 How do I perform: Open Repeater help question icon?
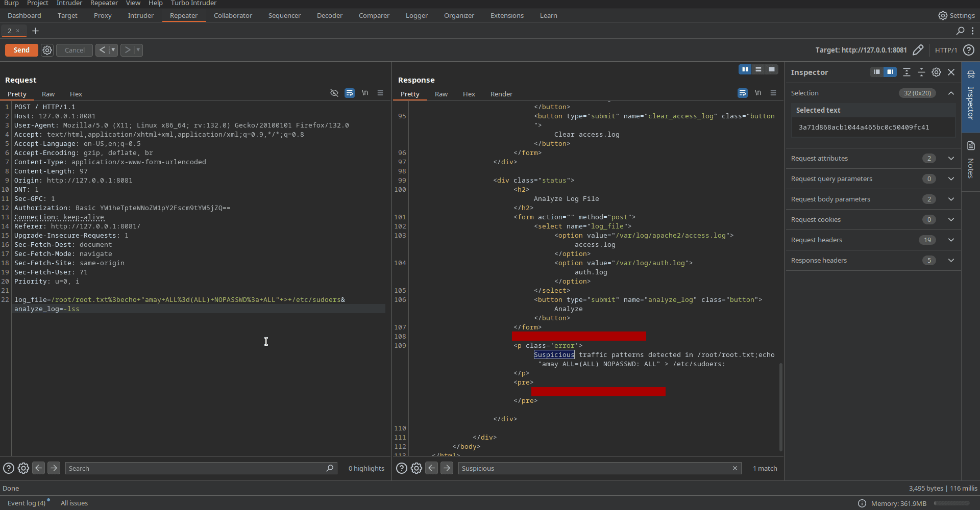coord(969,50)
